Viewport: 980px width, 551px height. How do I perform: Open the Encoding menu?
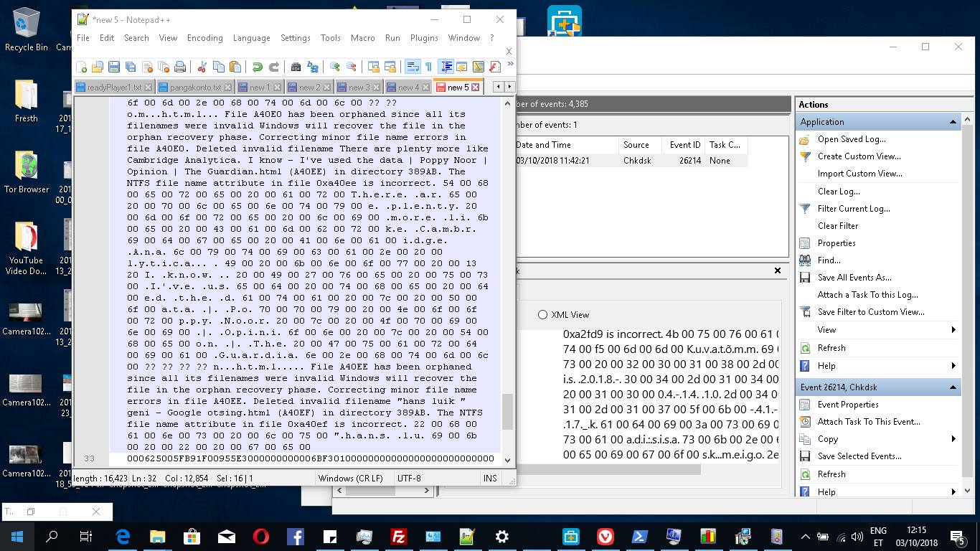(x=204, y=38)
